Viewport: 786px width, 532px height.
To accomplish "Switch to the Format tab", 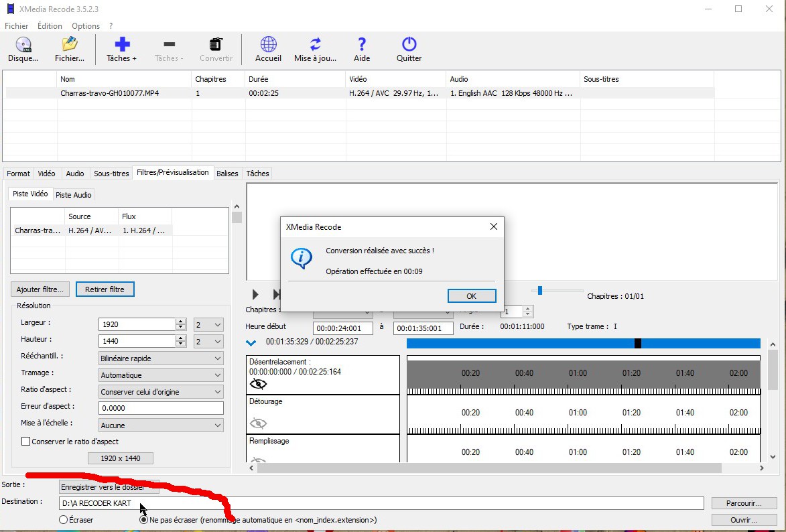I will 19,174.
